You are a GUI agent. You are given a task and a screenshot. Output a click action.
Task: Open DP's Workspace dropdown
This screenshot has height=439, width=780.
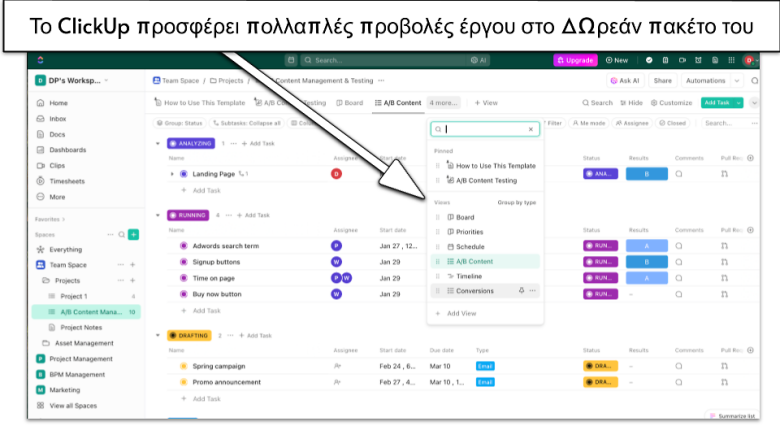click(x=72, y=80)
